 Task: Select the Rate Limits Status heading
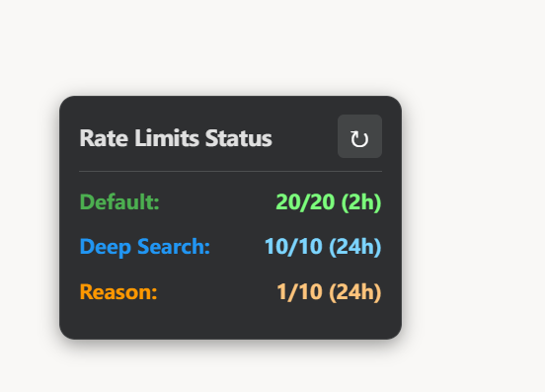tap(176, 138)
